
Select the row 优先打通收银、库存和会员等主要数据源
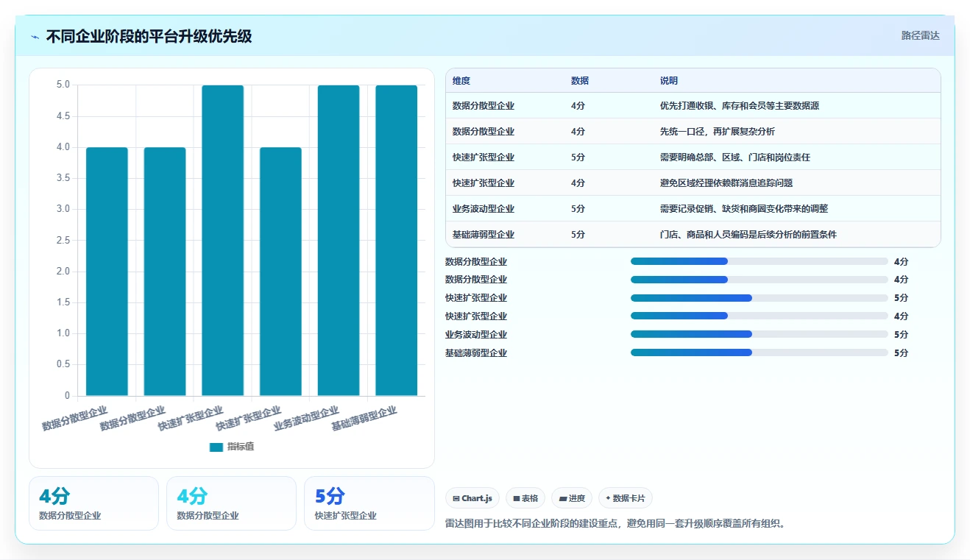tap(693, 106)
